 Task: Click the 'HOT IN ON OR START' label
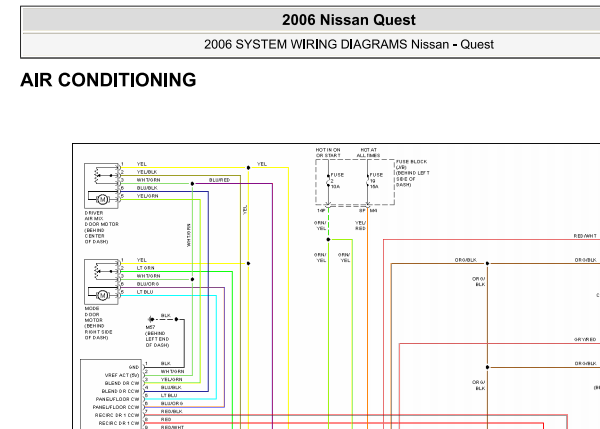(x=328, y=153)
